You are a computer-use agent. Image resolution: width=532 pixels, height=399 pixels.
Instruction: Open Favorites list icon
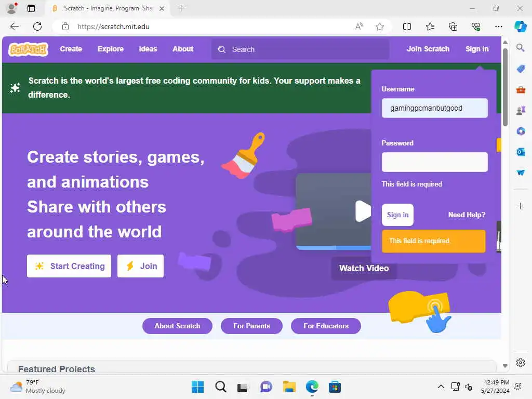tap(430, 26)
